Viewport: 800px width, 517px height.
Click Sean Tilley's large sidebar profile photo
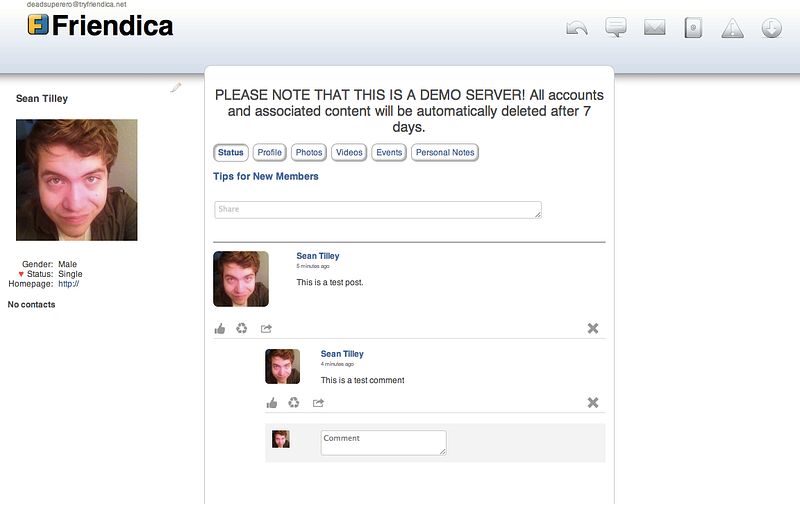[77, 180]
